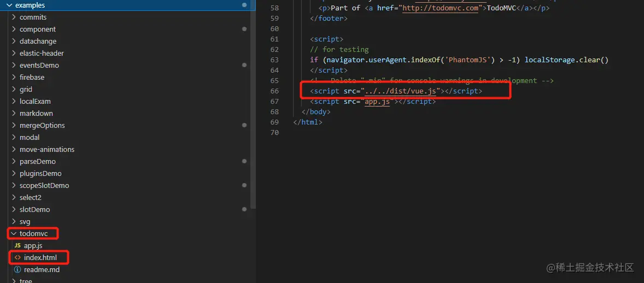Click the modified dot next to eventsDemo
644x283 pixels.
[244, 66]
